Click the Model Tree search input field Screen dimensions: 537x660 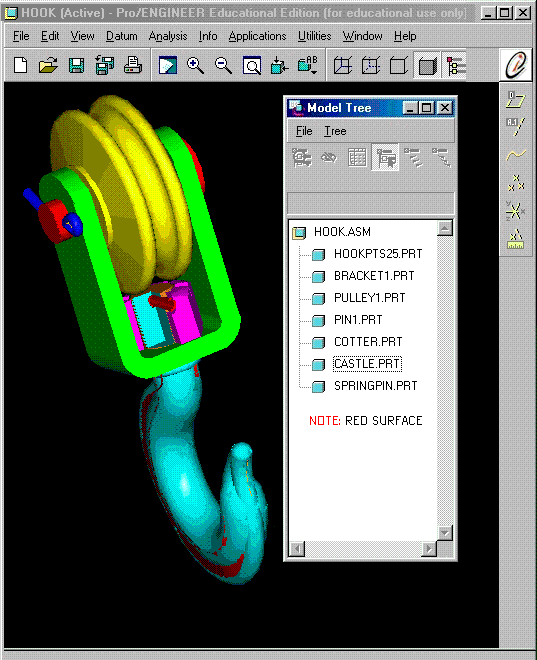tap(370, 203)
